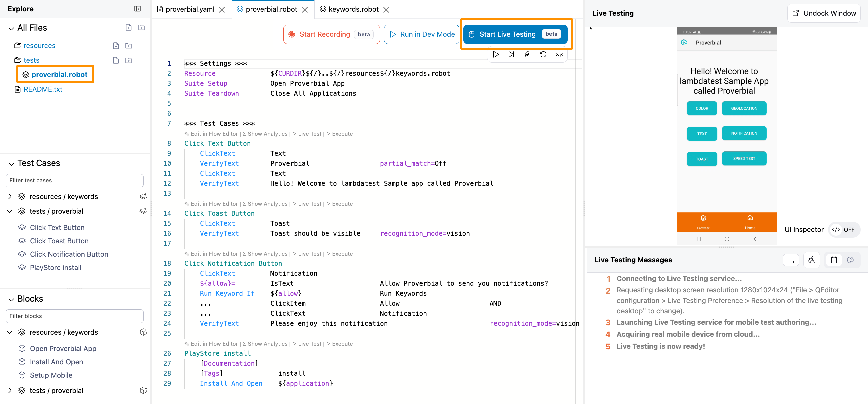
Task: Select the notepad log view icon
Action: pos(834,260)
